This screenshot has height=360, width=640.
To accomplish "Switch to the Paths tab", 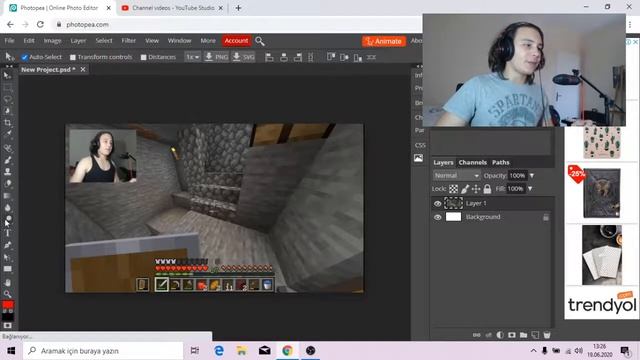I will 501,162.
